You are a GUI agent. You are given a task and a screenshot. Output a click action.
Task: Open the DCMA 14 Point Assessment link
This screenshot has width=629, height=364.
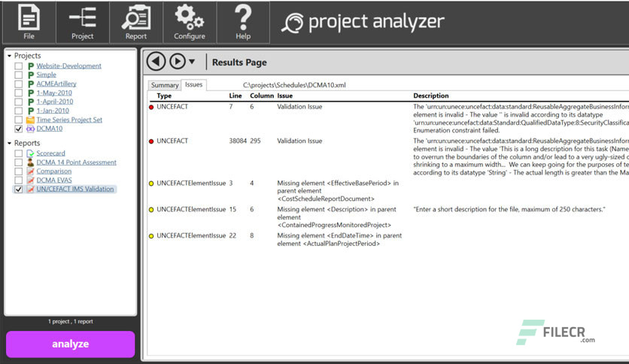[x=76, y=162]
